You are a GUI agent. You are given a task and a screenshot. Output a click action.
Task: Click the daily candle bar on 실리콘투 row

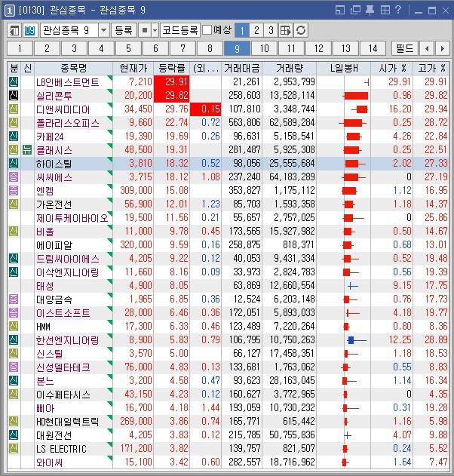pyautogui.click(x=355, y=96)
